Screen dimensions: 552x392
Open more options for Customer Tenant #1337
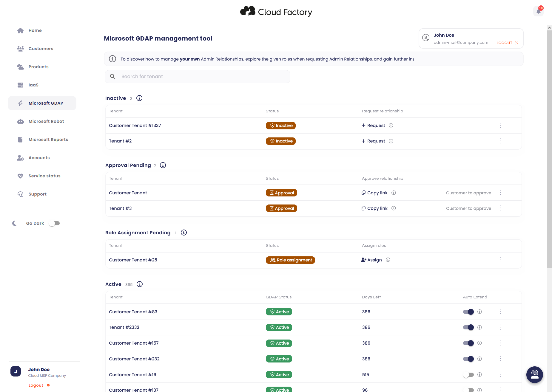coord(500,125)
